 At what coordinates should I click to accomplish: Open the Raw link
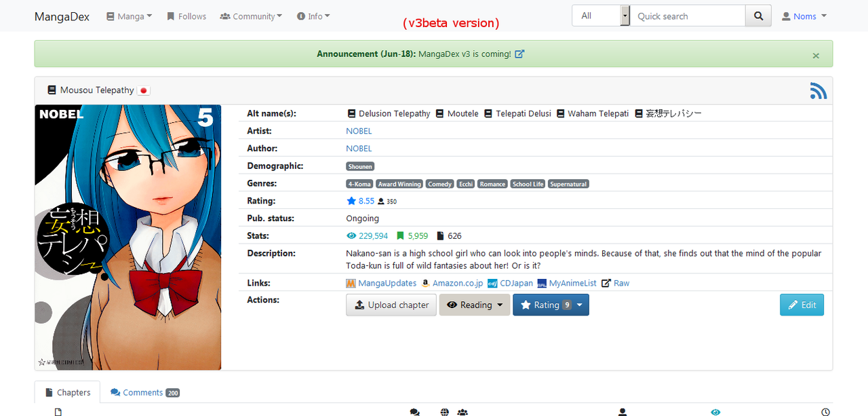point(621,283)
